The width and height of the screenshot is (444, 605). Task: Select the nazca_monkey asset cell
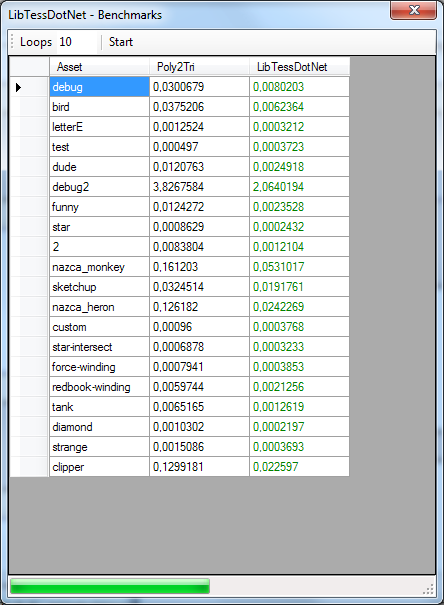(x=99, y=267)
